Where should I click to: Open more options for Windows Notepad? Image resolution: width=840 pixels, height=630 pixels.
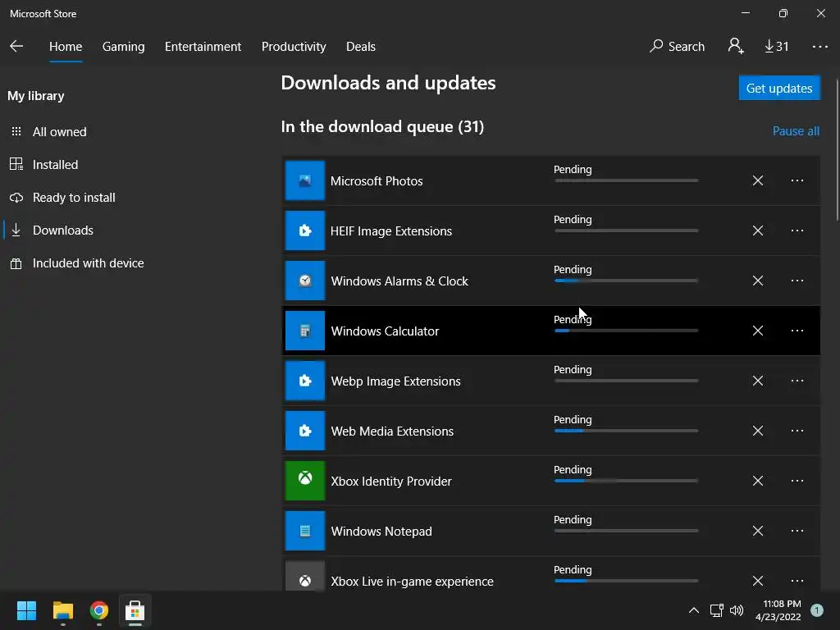(797, 531)
